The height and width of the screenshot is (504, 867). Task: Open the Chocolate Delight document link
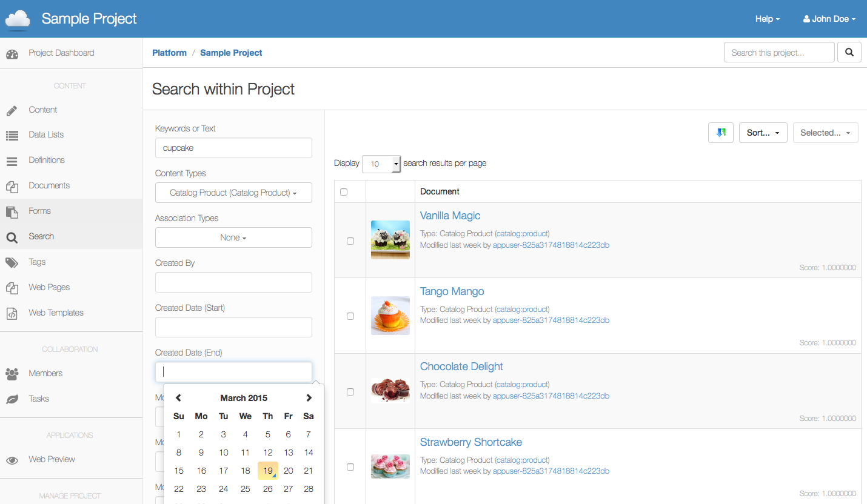click(x=461, y=366)
